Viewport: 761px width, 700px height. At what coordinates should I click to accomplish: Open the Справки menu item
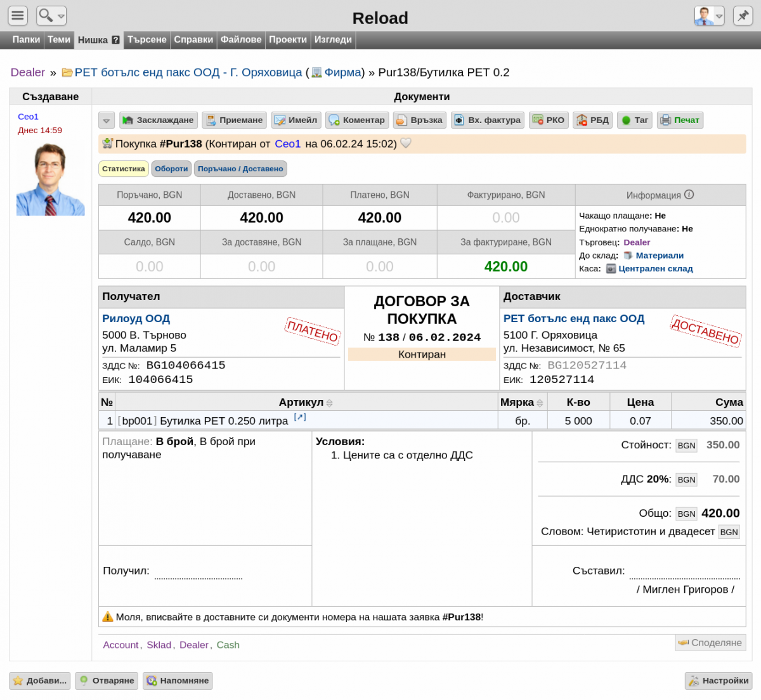pyautogui.click(x=193, y=39)
